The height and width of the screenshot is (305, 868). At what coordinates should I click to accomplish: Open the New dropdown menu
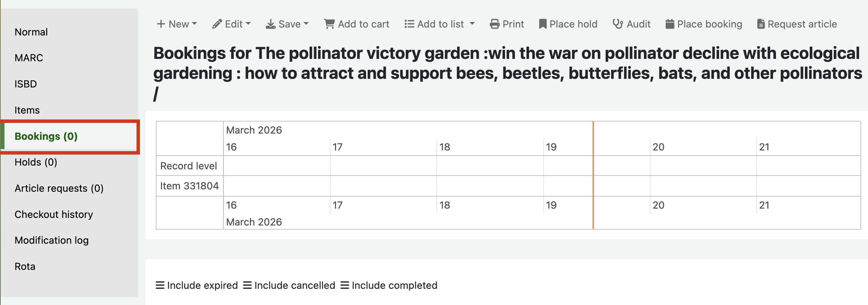coord(177,24)
